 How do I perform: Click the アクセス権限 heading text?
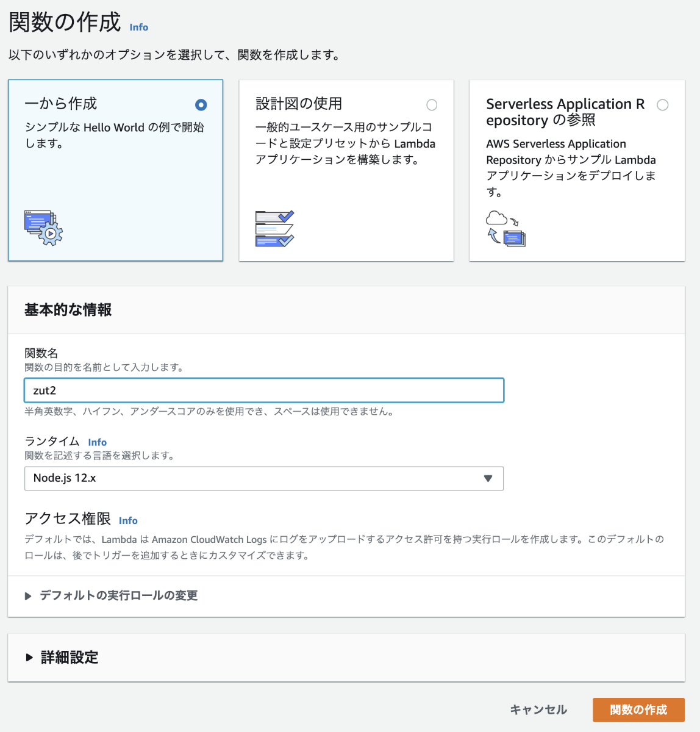point(68,518)
